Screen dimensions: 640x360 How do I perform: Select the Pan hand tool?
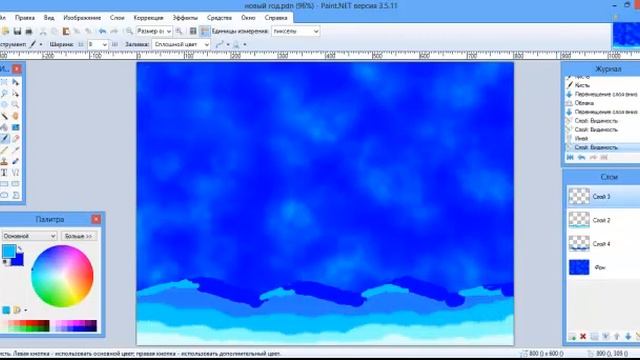tap(16, 116)
